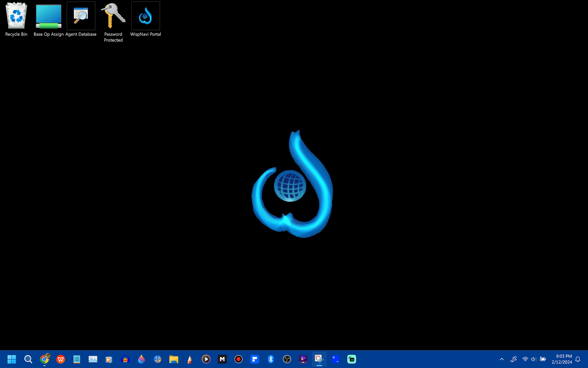Image resolution: width=588 pixels, height=368 pixels.
Task: Check battery status from system tray
Action: click(x=543, y=359)
